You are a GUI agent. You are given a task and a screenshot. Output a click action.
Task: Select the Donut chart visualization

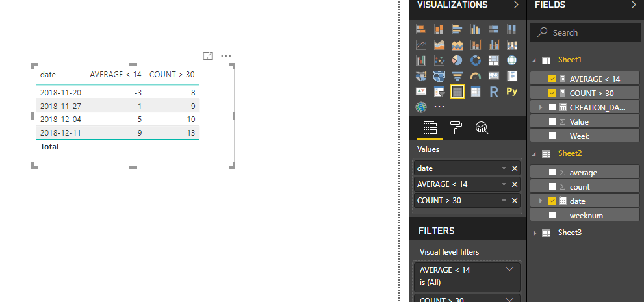475,60
